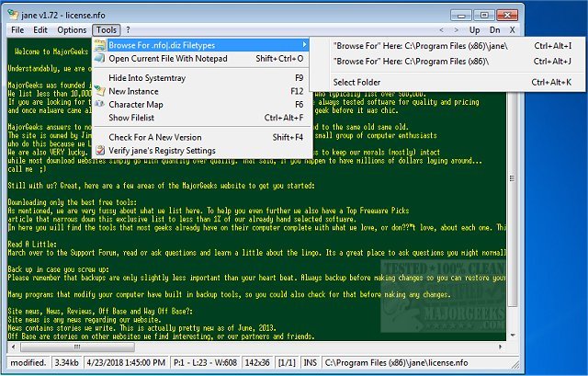Click the P:1 - L:23 - W:608 position status
The height and width of the screenshot is (376, 588).
pos(205,362)
